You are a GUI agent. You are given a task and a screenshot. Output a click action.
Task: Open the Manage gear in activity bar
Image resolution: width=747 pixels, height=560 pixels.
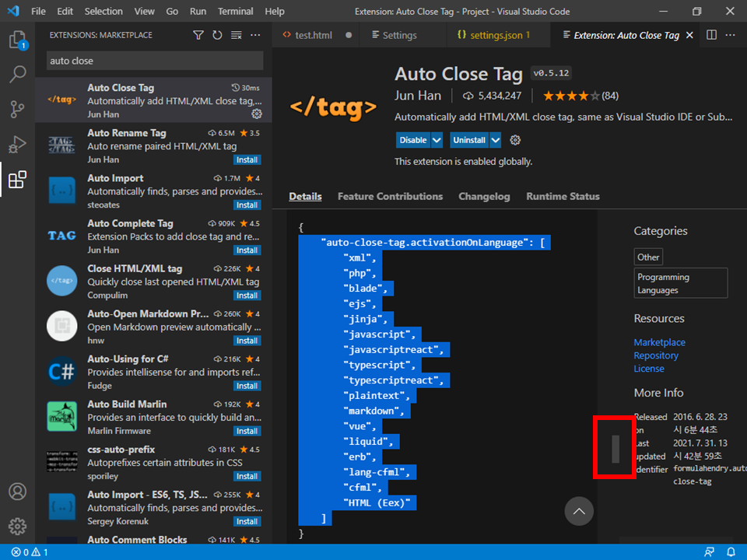pos(18,527)
